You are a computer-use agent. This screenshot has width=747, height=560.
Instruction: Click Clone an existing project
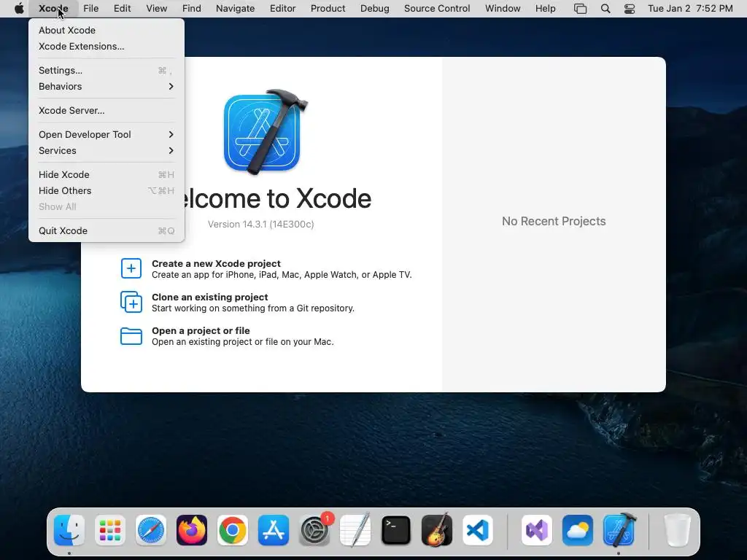click(x=237, y=303)
